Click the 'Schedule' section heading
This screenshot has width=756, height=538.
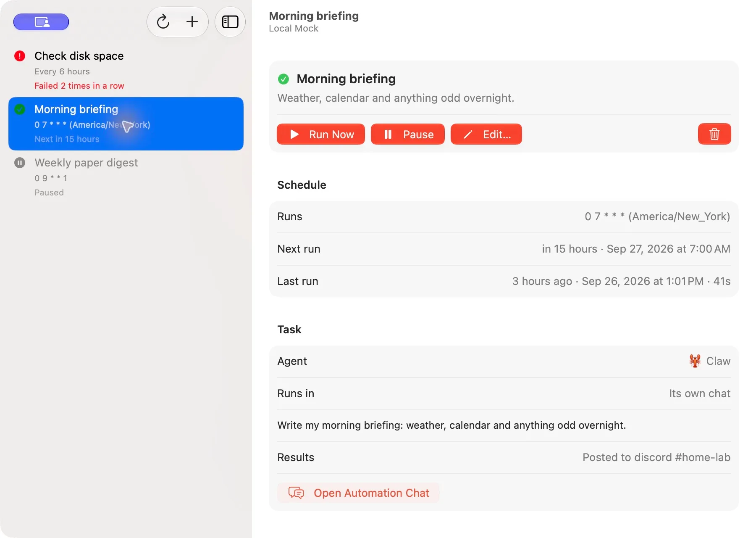tap(302, 185)
